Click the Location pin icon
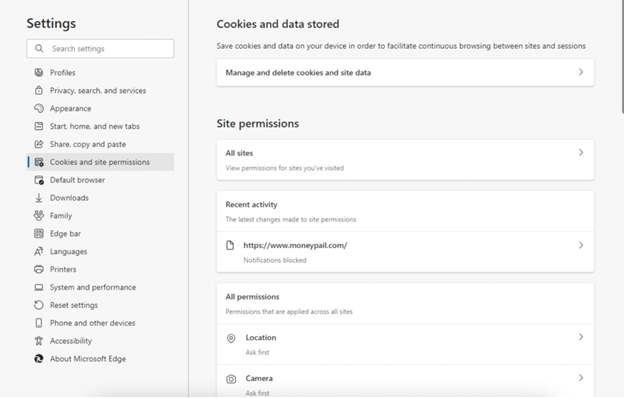The height and width of the screenshot is (398, 624). (231, 338)
